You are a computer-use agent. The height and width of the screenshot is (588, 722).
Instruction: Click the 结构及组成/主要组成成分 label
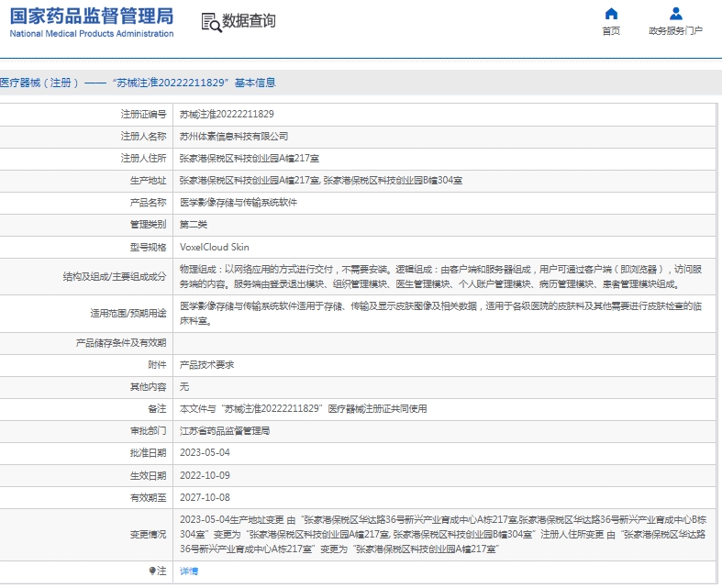114,277
